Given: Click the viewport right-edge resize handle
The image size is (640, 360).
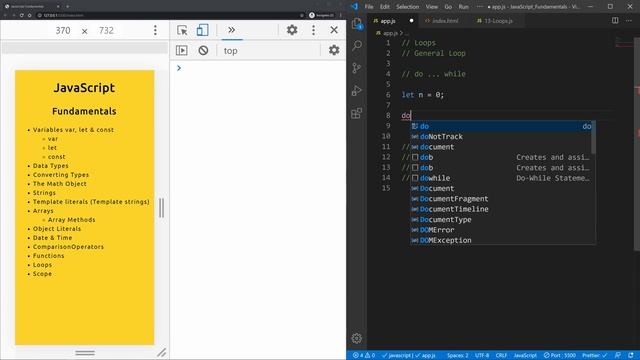Looking at the screenshot, I should tap(162, 208).
